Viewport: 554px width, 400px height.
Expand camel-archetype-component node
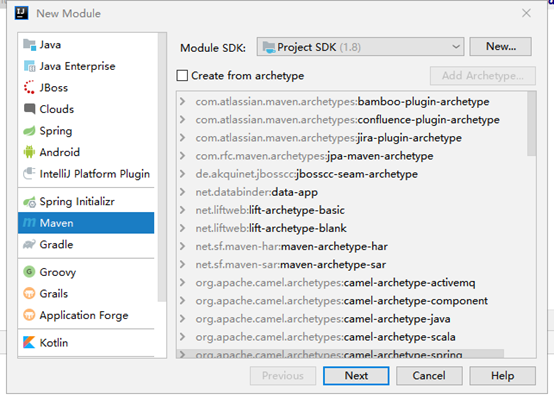(183, 301)
